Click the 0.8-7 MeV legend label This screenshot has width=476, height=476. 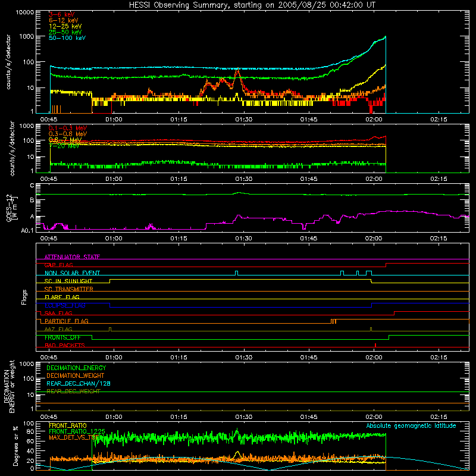pos(65,140)
